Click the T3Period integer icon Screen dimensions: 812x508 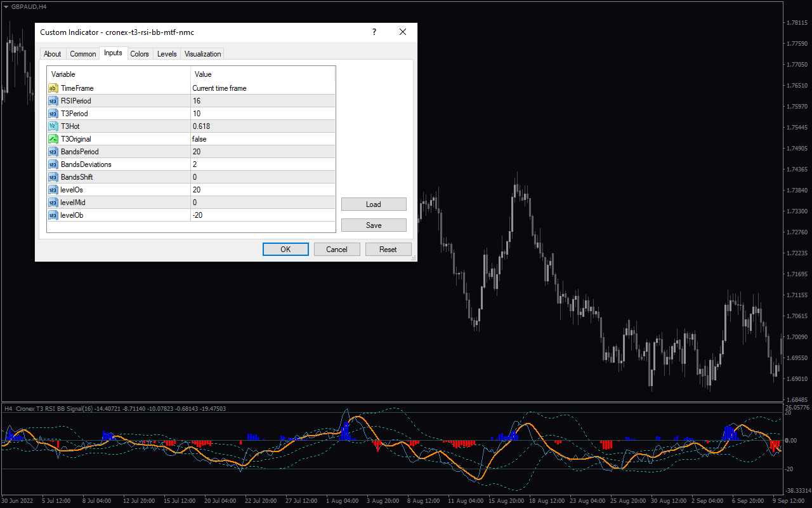tap(53, 114)
